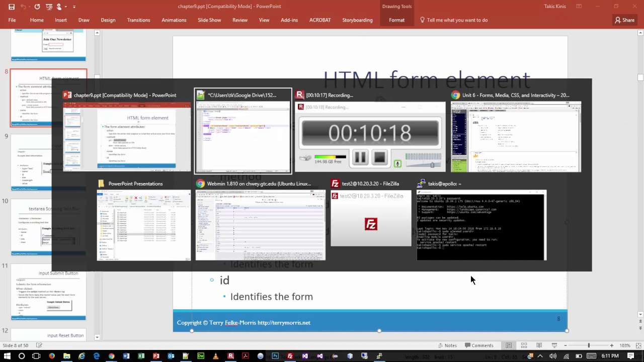
Task: Toggle Touch/Mouse mode in Quick Access toolbar
Action: coord(60,7)
